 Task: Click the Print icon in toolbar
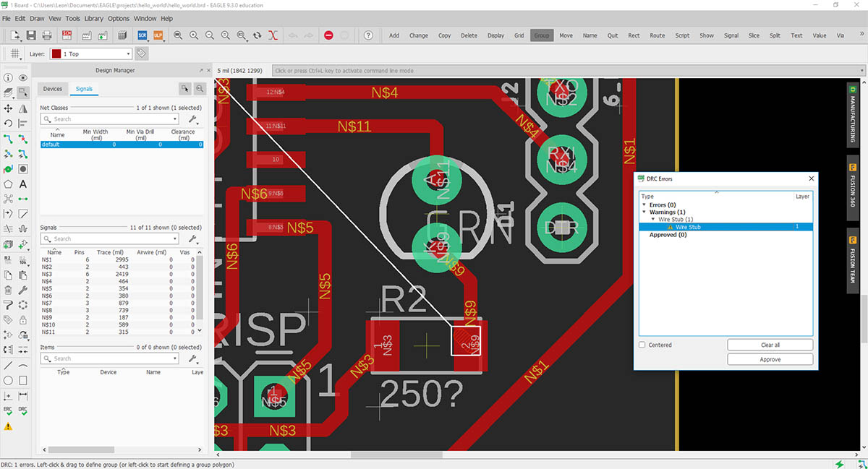pos(48,35)
